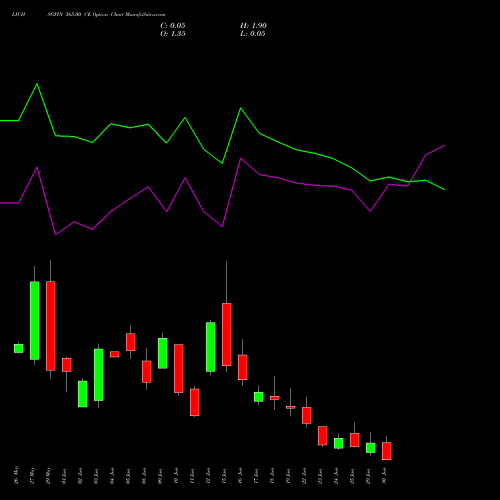The width and height of the screenshot is (500, 500).
Task: Click the last red candlestick above 30 Jun
Action: [x=387, y=451]
